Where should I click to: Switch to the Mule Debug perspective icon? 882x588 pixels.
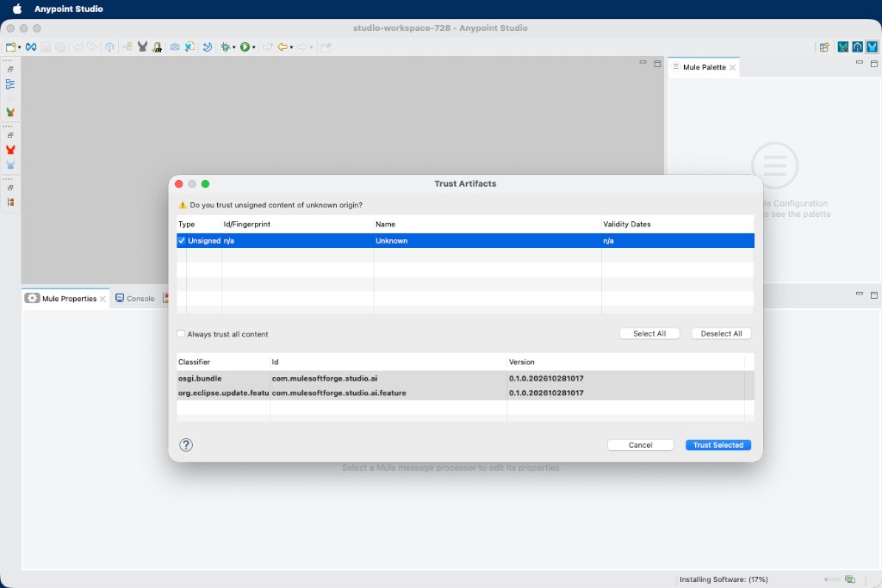842,47
